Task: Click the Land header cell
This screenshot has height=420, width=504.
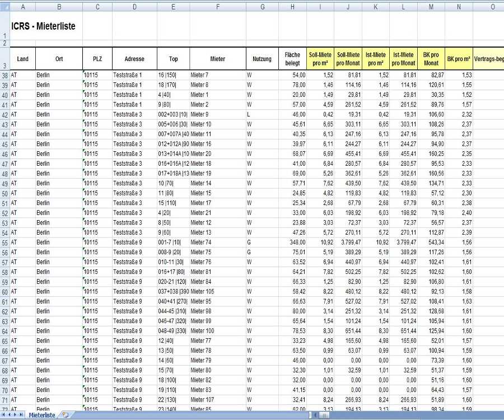Action: tap(22, 59)
